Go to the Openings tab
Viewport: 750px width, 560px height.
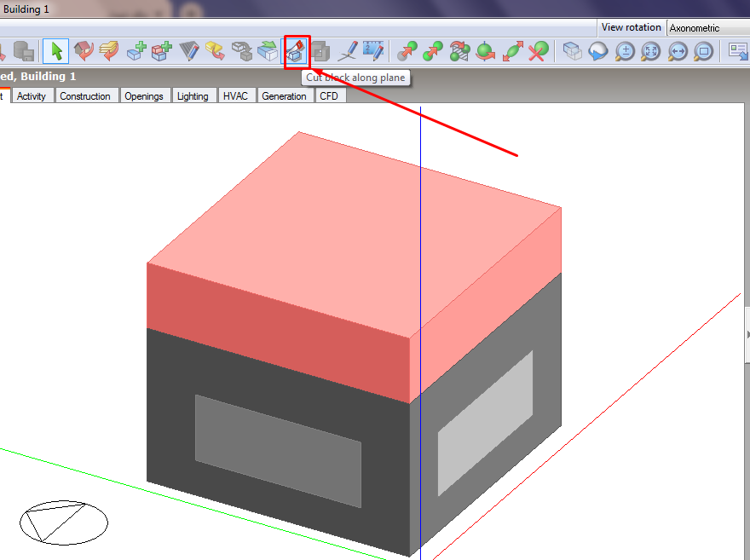144,96
